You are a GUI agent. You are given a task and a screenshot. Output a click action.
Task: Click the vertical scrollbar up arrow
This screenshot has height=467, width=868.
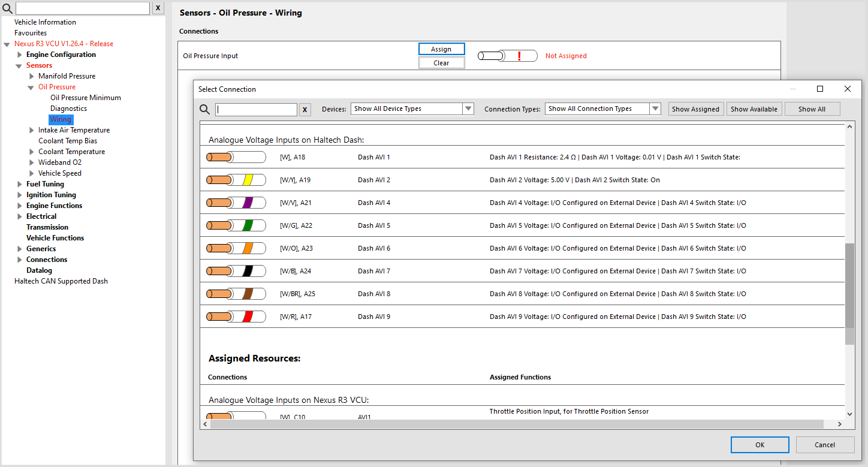click(849, 126)
